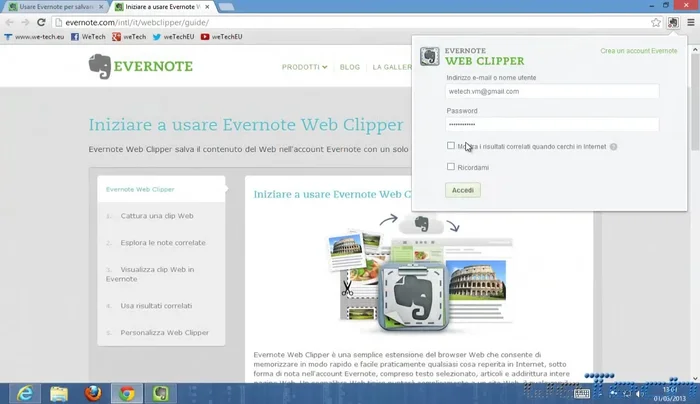Select the 'Iniziare a usare Evernote' tab

[x=162, y=7]
